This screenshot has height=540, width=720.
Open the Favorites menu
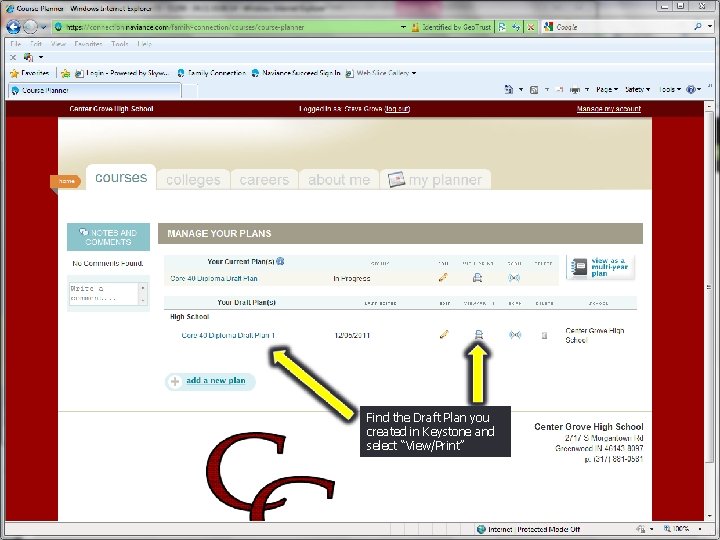tap(88, 44)
